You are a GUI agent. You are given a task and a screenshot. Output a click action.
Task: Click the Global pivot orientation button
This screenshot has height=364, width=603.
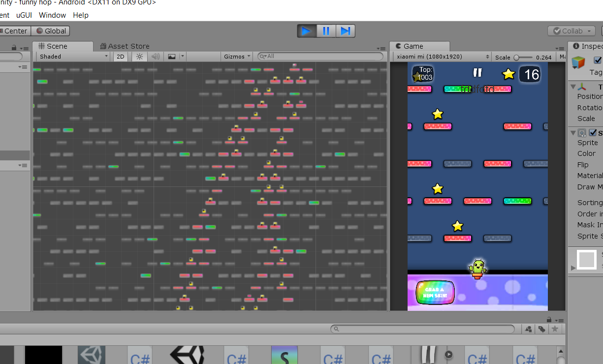(51, 30)
